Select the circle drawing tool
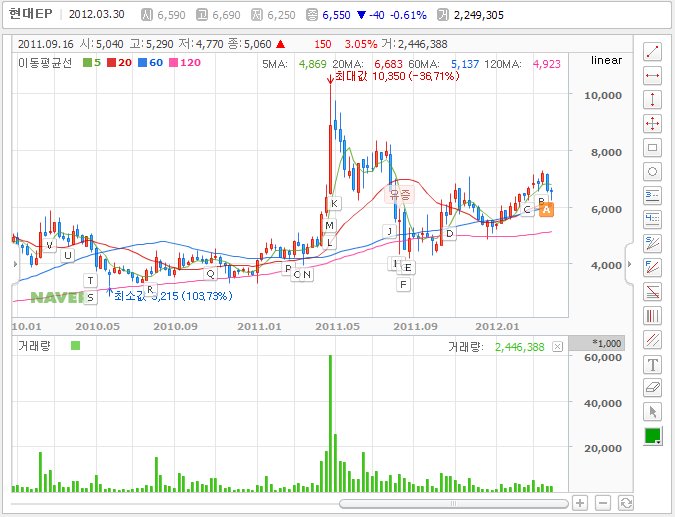The image size is (675, 517). 653,172
